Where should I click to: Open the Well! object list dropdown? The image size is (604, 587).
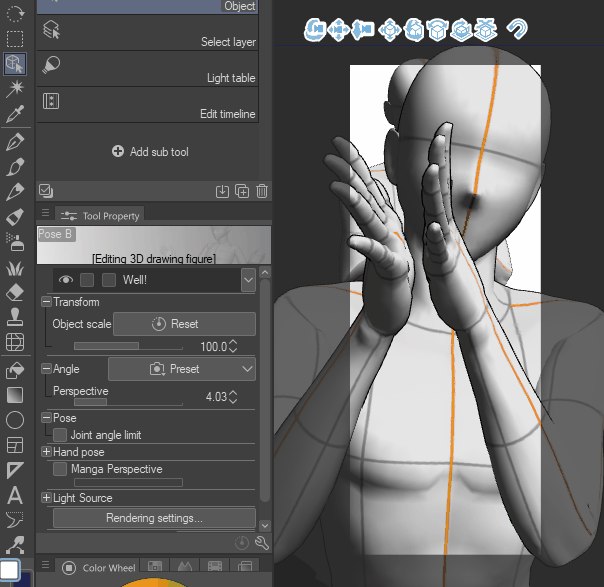pos(248,280)
